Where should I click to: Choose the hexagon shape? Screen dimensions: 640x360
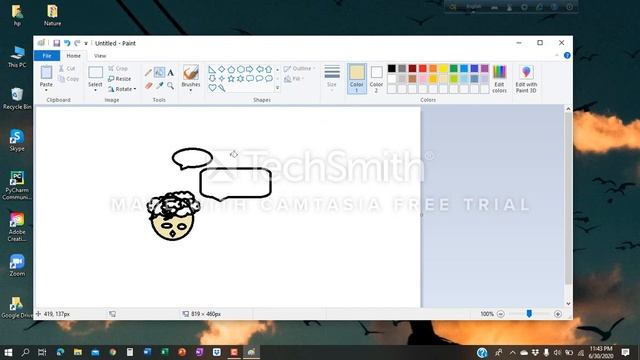click(x=240, y=69)
